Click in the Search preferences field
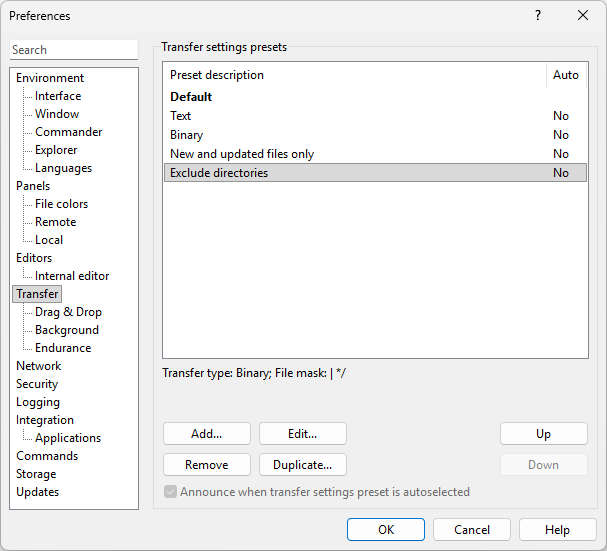607x551 pixels. point(74,50)
